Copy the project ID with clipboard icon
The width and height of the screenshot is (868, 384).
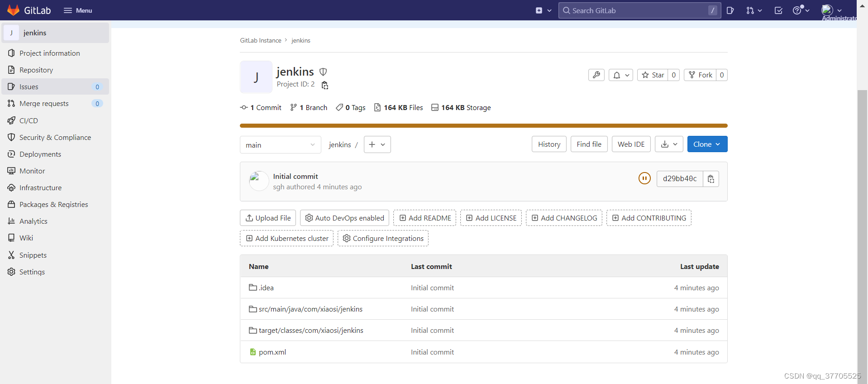[324, 85]
